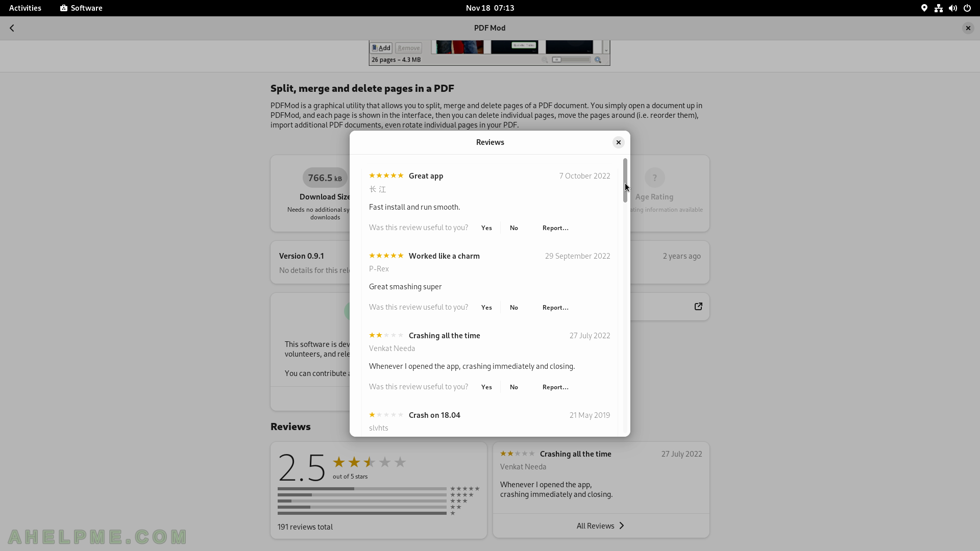The image size is (980, 551).
Task: Open the location indicator in top bar
Action: pyautogui.click(x=924, y=8)
